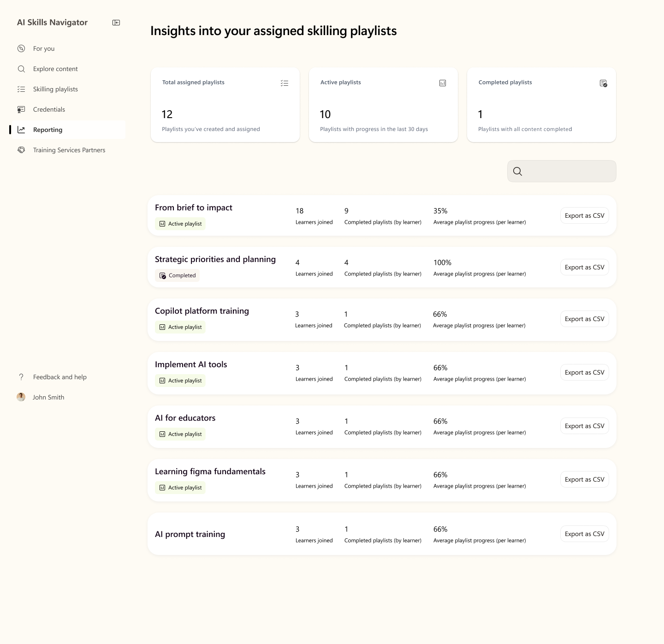Click the AI prompt training title
This screenshot has width=664, height=644.
(x=190, y=534)
